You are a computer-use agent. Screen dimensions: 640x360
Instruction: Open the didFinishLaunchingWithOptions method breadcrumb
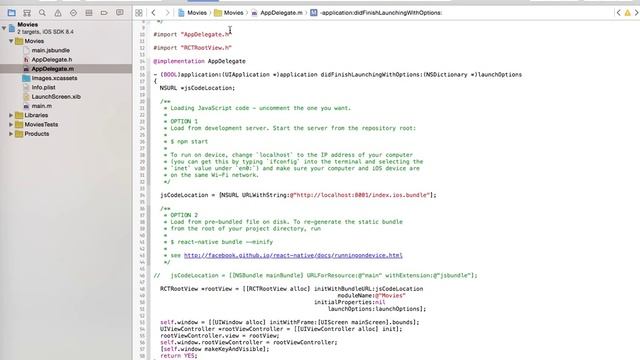pyautogui.click(x=376, y=13)
